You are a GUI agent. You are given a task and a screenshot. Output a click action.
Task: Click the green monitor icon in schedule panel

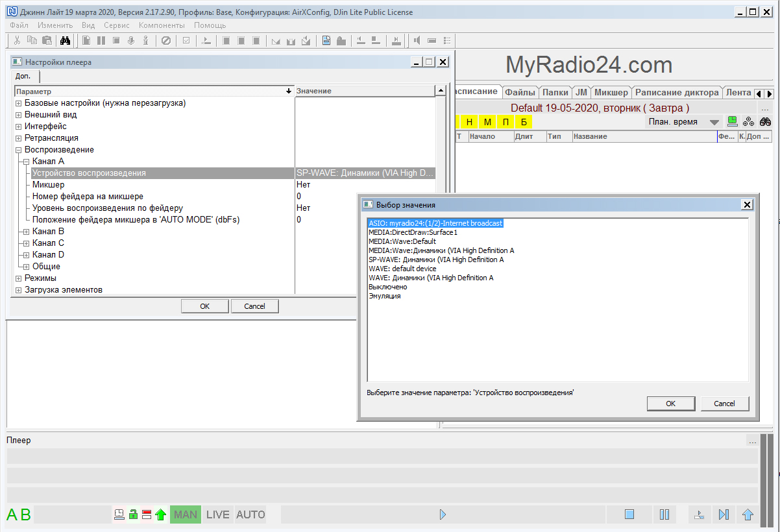(x=732, y=121)
